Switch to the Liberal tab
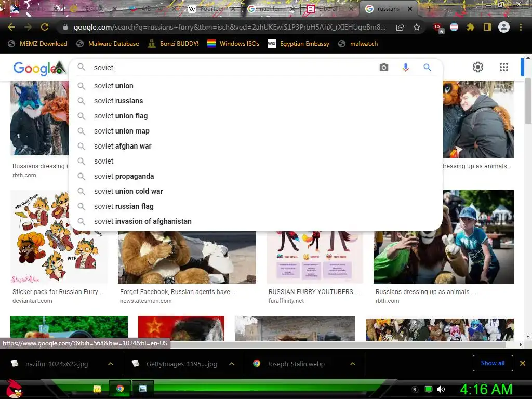 tap(329, 9)
